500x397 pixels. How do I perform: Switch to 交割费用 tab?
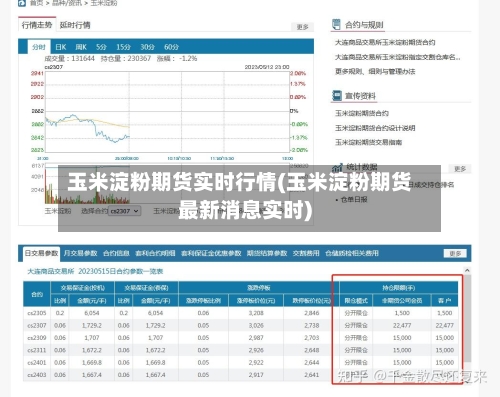[306, 253]
